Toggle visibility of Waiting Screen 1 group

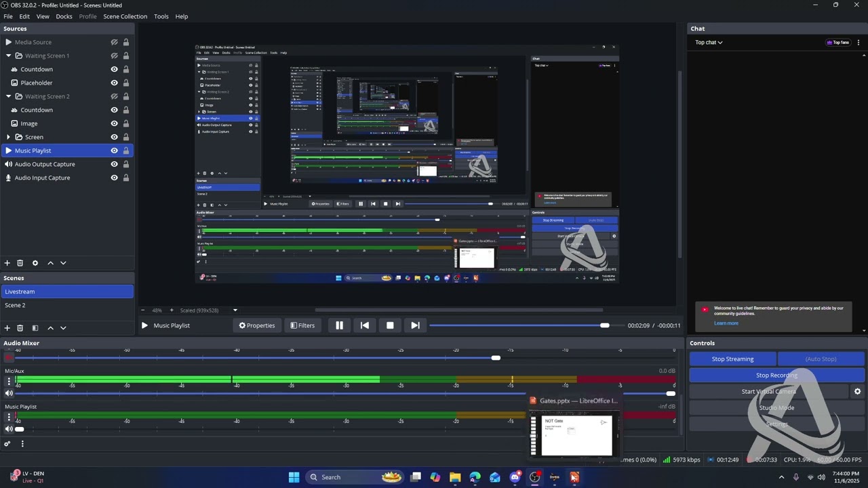coord(114,56)
